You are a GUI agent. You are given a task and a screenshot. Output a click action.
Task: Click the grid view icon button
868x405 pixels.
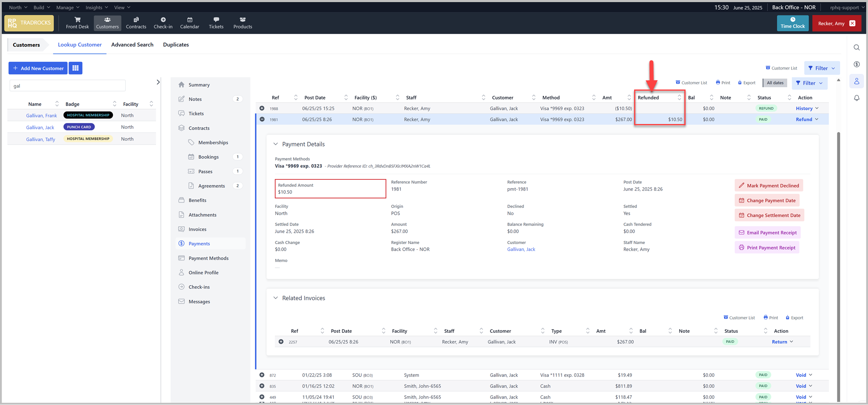click(76, 68)
